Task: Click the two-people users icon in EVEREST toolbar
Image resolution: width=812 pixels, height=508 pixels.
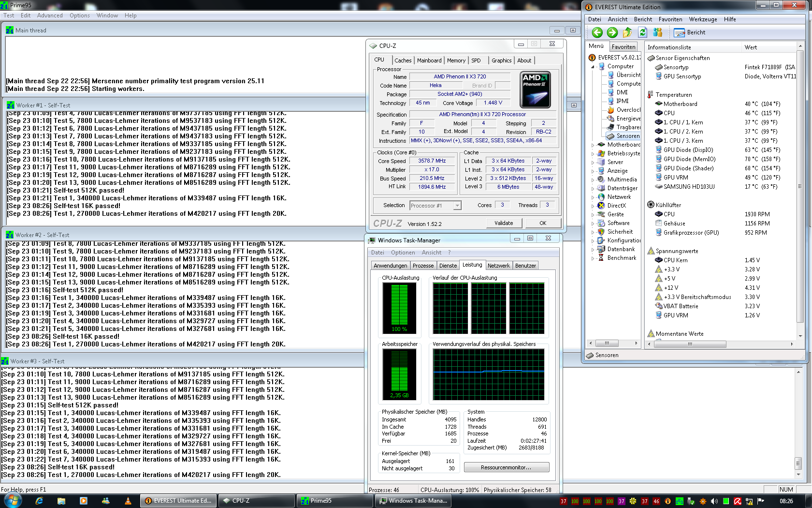Action: tap(657, 32)
